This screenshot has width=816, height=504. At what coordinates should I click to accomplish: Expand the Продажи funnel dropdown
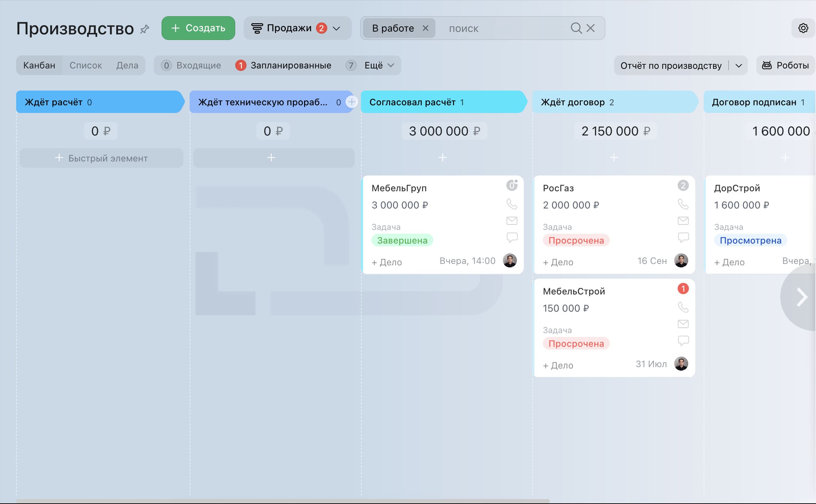pos(336,28)
